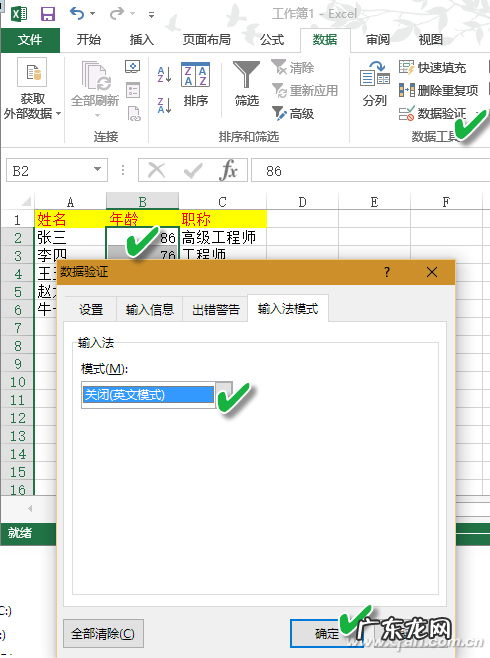
Task: Open 高级 advanced filter
Action: coord(293,113)
